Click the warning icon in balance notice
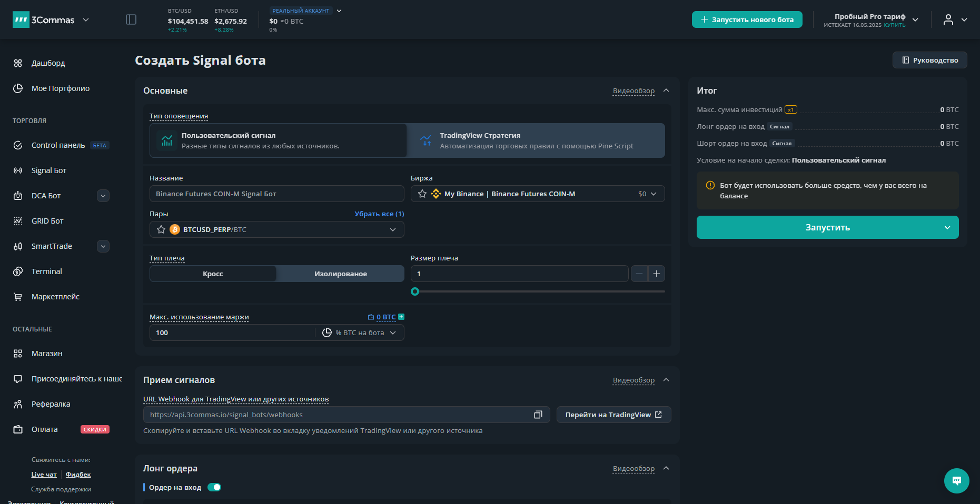The width and height of the screenshot is (980, 504). tap(710, 185)
